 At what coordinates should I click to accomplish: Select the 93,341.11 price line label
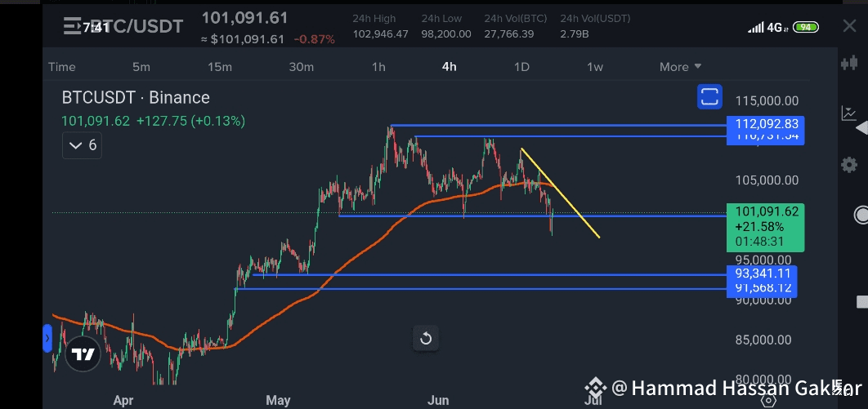point(762,273)
